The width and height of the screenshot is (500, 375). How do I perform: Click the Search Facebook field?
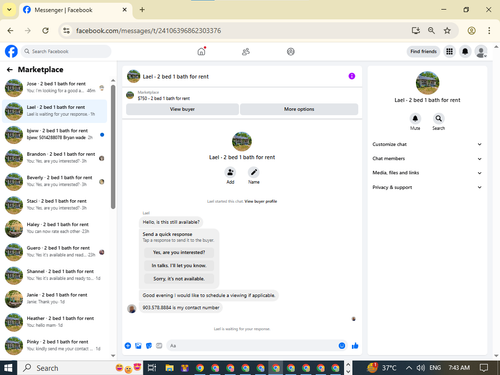point(66,51)
